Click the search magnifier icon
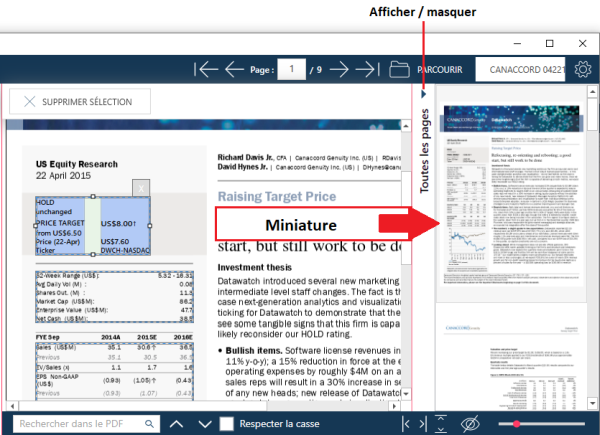This screenshot has width=600, height=435. (x=149, y=424)
